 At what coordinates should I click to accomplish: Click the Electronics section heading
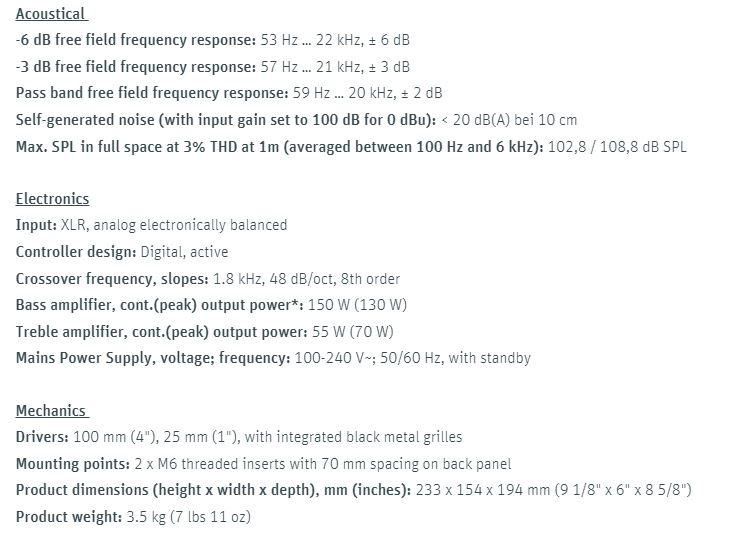[52, 199]
